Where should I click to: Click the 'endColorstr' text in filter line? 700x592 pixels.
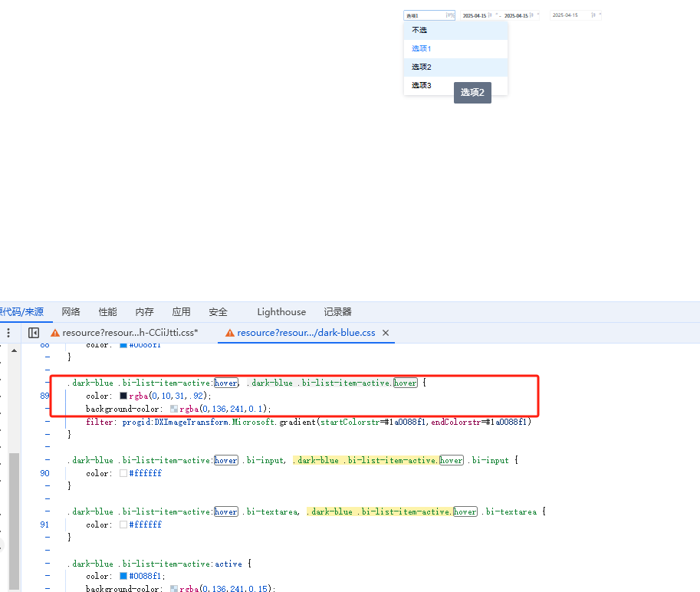pos(455,422)
